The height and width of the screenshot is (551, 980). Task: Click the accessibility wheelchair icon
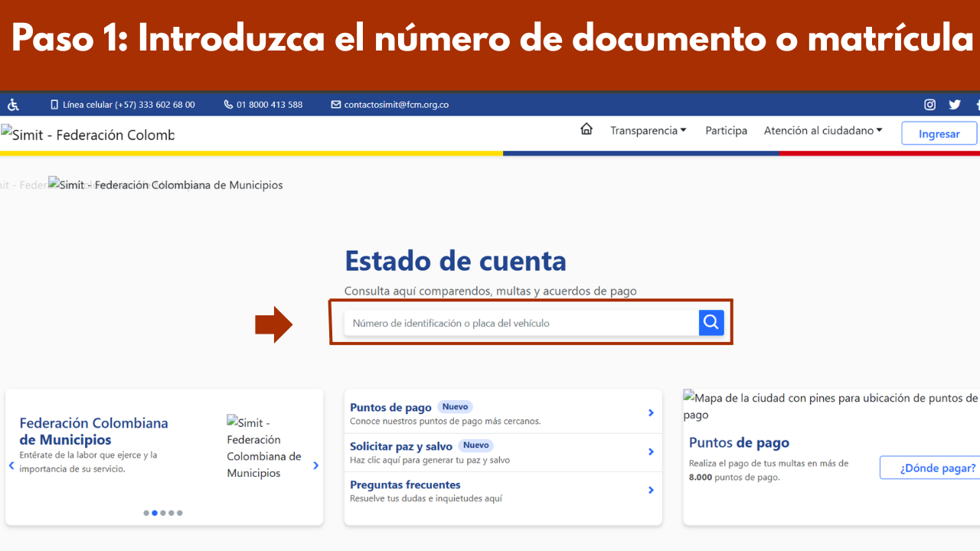pyautogui.click(x=13, y=105)
